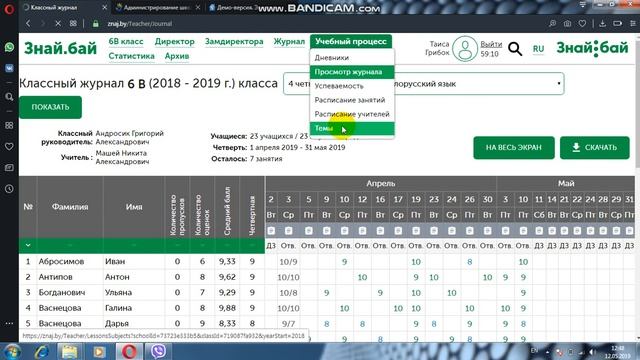Click the ПОКАЗАТЬ button
This screenshot has height=360, width=640.
pyautogui.click(x=51, y=107)
